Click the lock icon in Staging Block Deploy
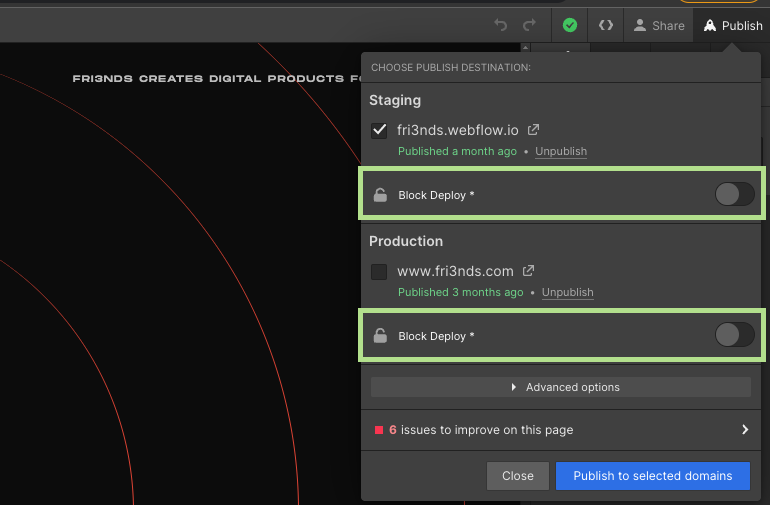770x505 pixels. coord(380,195)
